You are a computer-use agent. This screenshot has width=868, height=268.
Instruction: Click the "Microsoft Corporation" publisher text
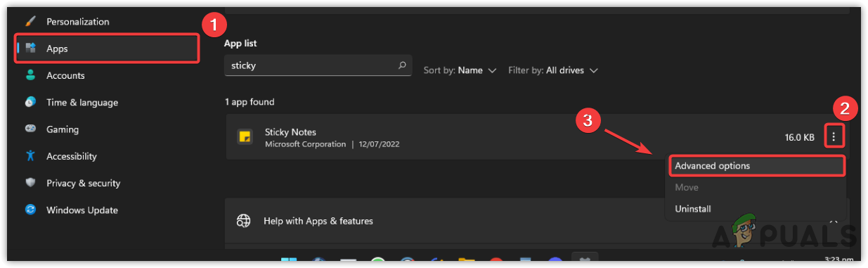click(x=305, y=144)
